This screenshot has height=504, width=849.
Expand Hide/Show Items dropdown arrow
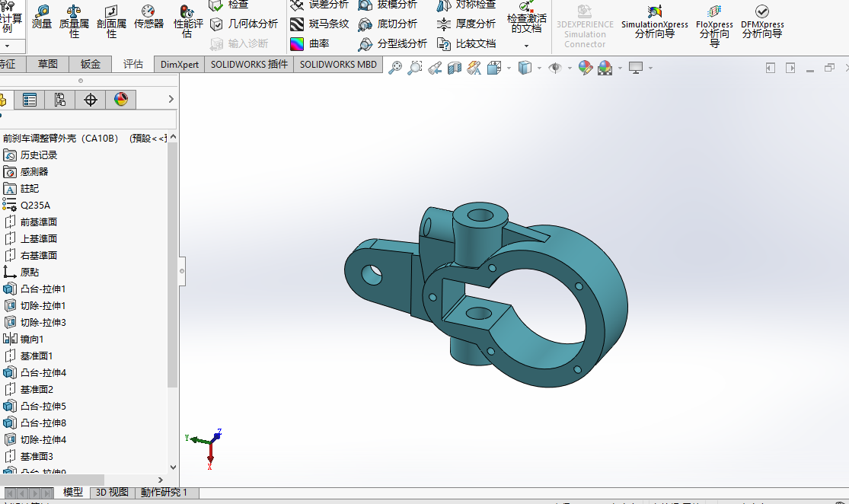tap(570, 69)
